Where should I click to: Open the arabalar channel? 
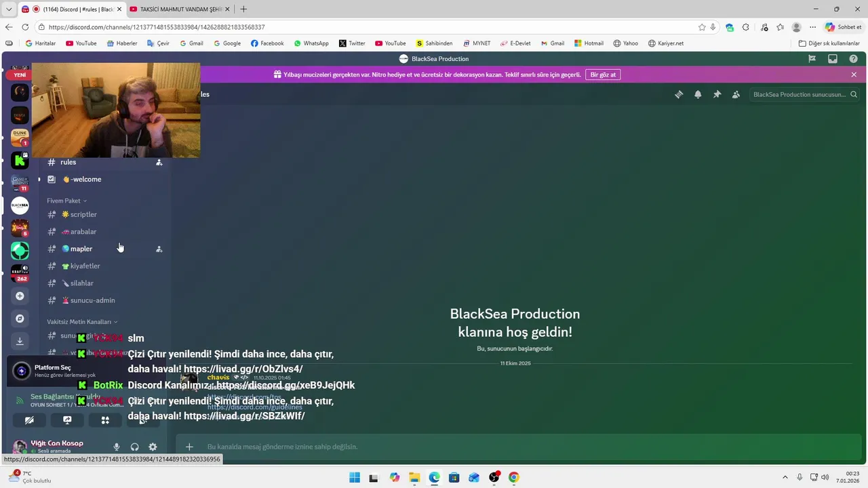[104, 232]
